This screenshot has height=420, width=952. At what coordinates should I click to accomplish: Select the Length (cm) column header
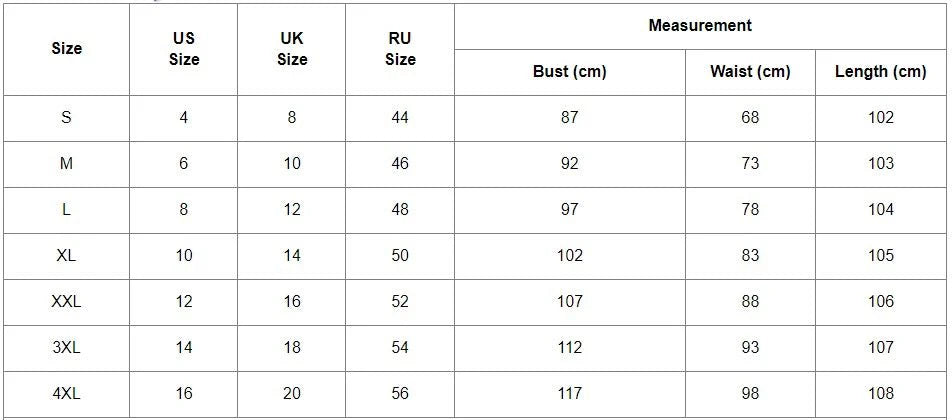pyautogui.click(x=881, y=72)
